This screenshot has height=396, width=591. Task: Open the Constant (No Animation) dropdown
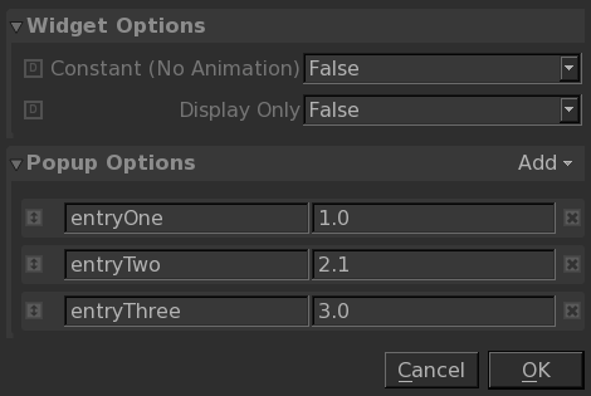pos(442,69)
